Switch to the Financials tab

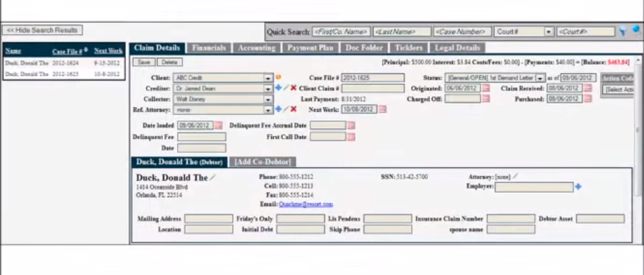(209, 48)
